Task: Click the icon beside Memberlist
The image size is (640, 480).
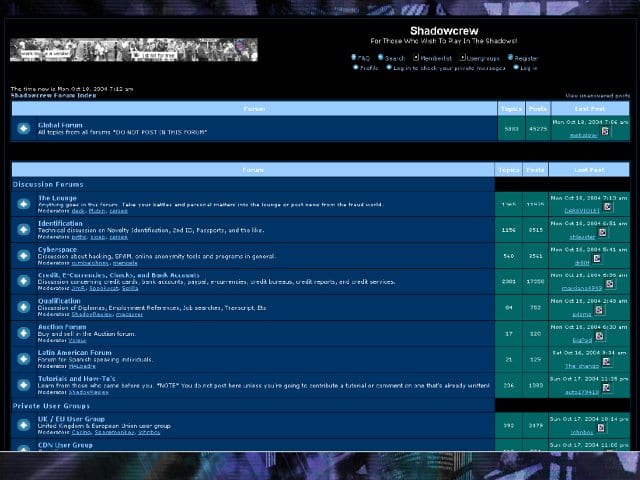Action: point(416,58)
